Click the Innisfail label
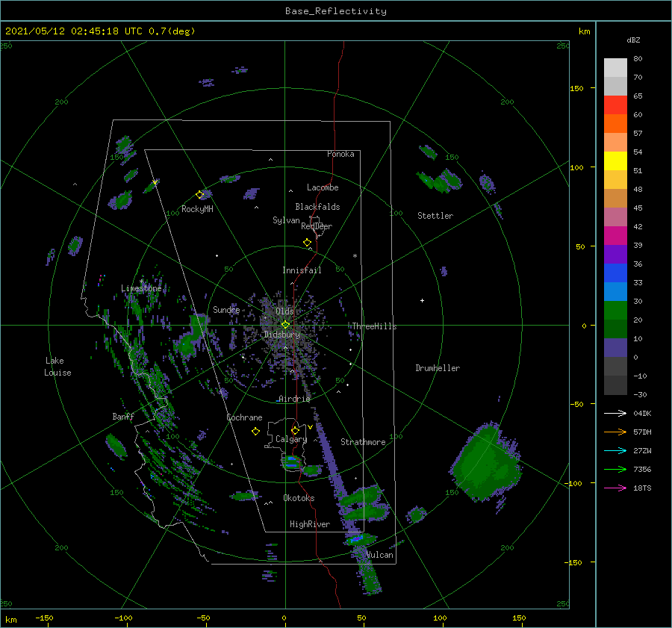 (302, 270)
